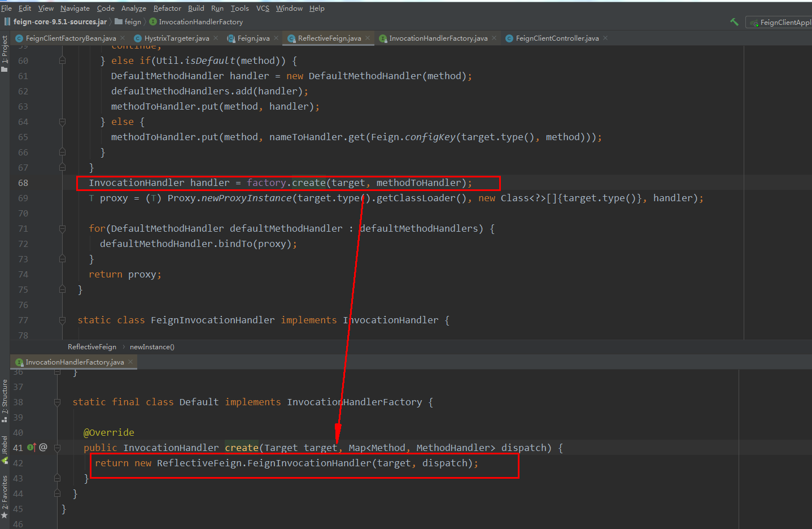Image resolution: width=812 pixels, height=529 pixels.
Task: Open the Project tool window
Action: [x=5, y=54]
